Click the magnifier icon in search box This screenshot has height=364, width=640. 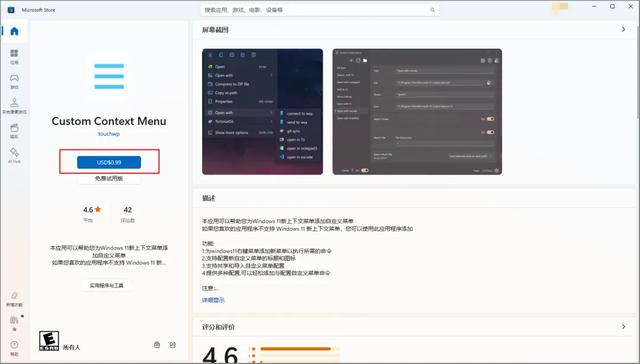pos(432,10)
